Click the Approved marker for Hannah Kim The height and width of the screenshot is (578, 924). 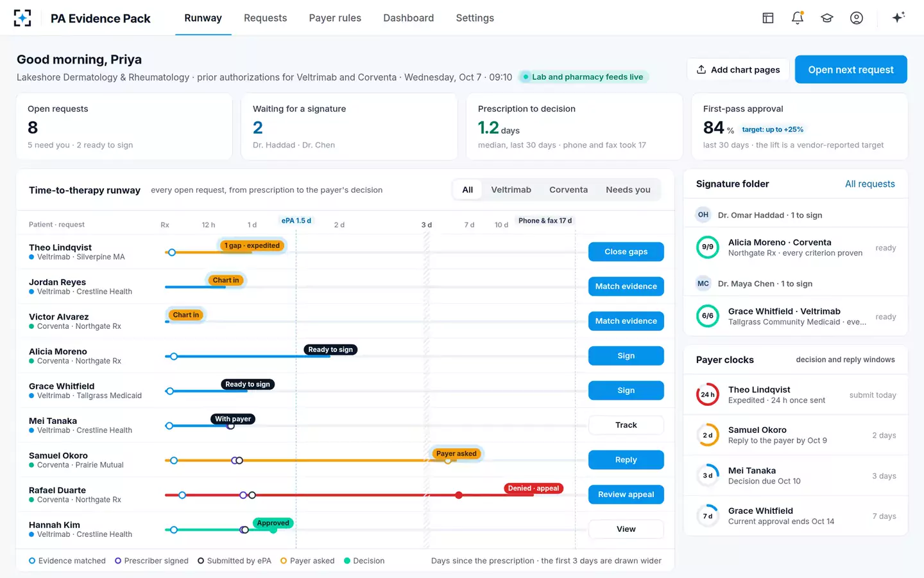tap(273, 523)
